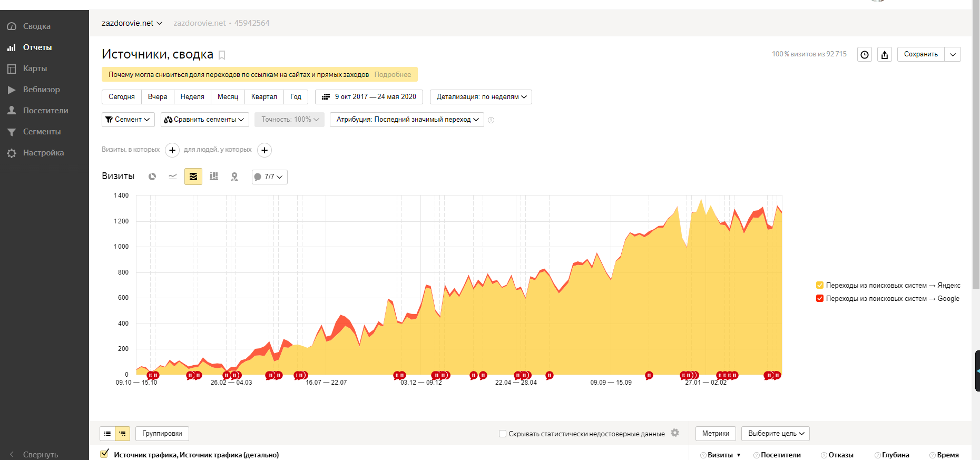Viewport: 980px width, 460px height.
Task: Open the Выберите цель goal dropdown
Action: [x=776, y=434]
